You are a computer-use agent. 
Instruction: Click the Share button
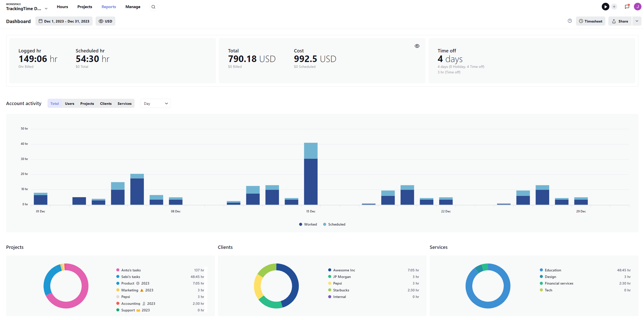click(620, 21)
